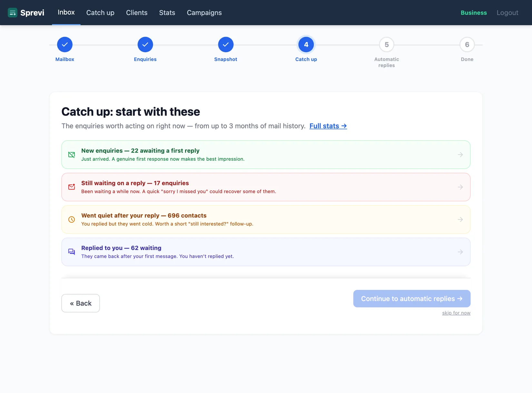Open the Stats nav tab
The height and width of the screenshot is (393, 532).
pos(167,13)
